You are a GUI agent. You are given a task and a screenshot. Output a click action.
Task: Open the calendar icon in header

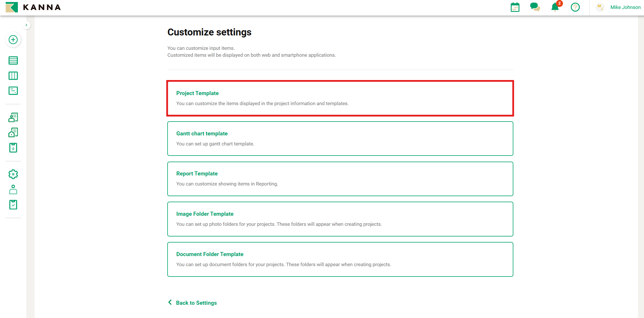point(515,7)
